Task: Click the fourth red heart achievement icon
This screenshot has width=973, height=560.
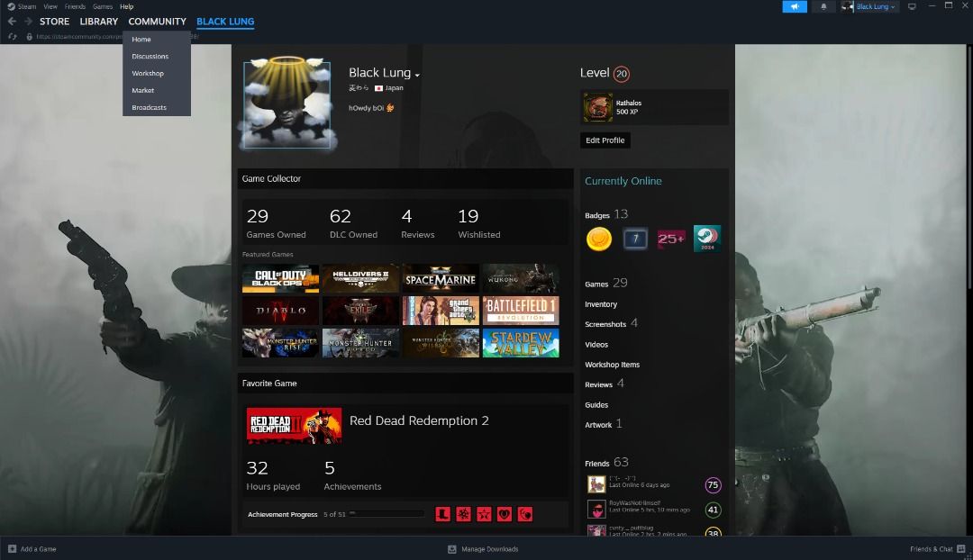Action: tap(505, 514)
